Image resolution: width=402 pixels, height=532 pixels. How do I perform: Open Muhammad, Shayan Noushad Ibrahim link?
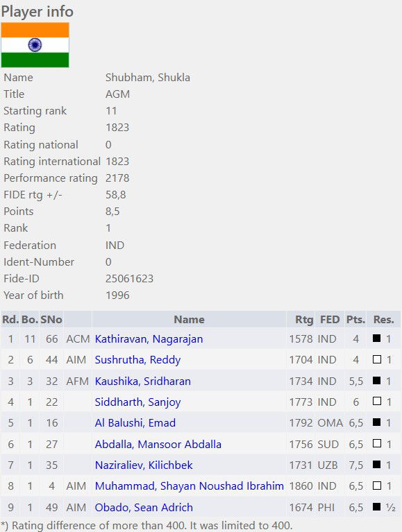click(189, 486)
